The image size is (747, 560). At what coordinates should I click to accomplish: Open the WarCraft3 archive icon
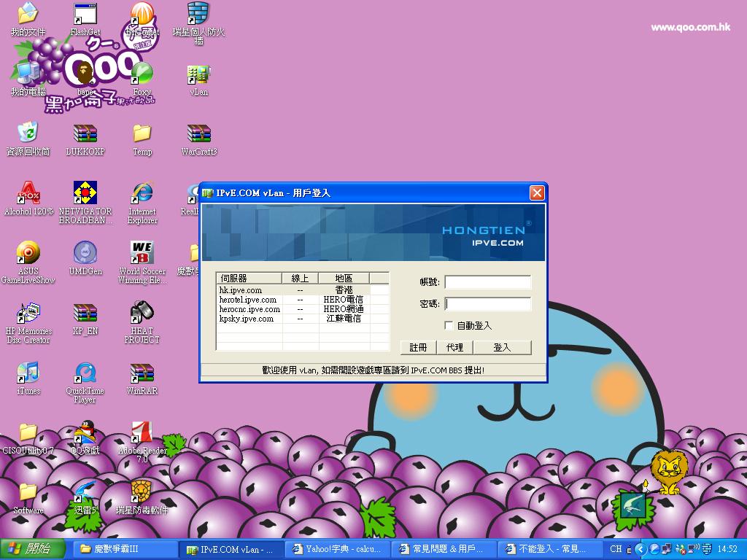[198, 136]
